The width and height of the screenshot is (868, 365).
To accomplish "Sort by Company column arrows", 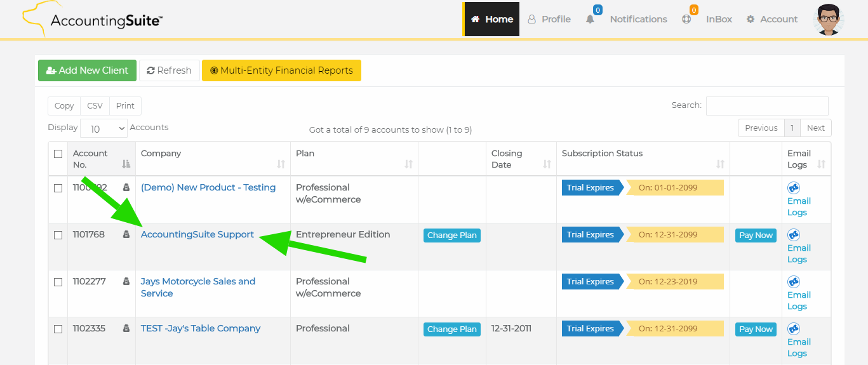I will (281, 164).
